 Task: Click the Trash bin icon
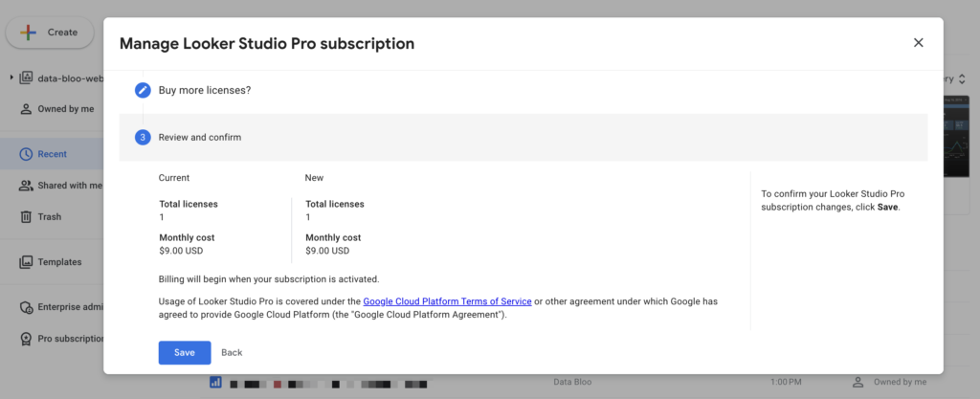point(26,216)
